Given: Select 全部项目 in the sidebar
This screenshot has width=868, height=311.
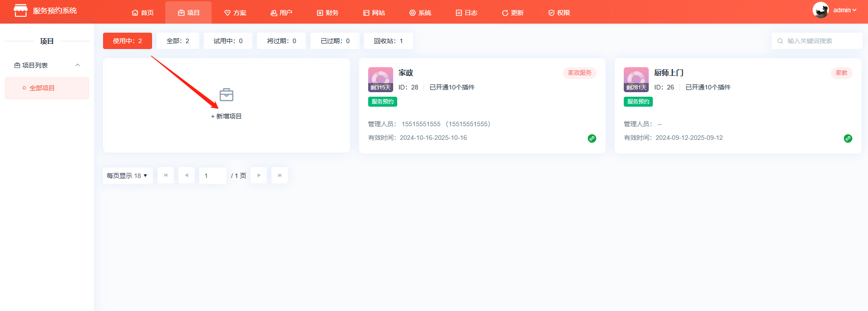Looking at the screenshot, I should (x=42, y=88).
